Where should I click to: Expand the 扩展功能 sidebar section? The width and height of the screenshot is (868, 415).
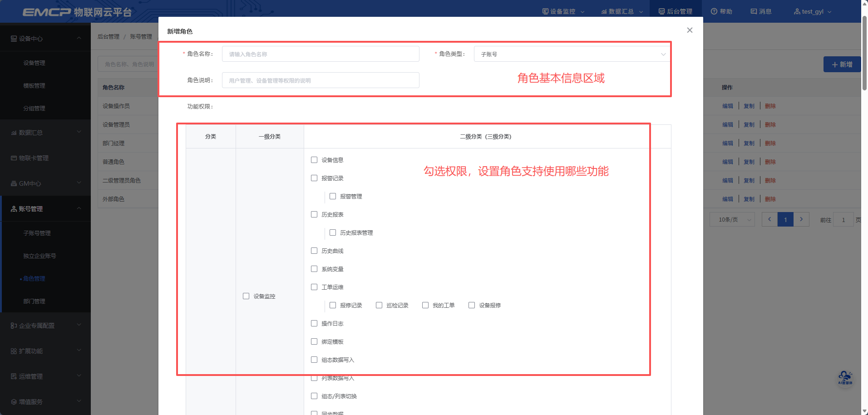(45, 351)
